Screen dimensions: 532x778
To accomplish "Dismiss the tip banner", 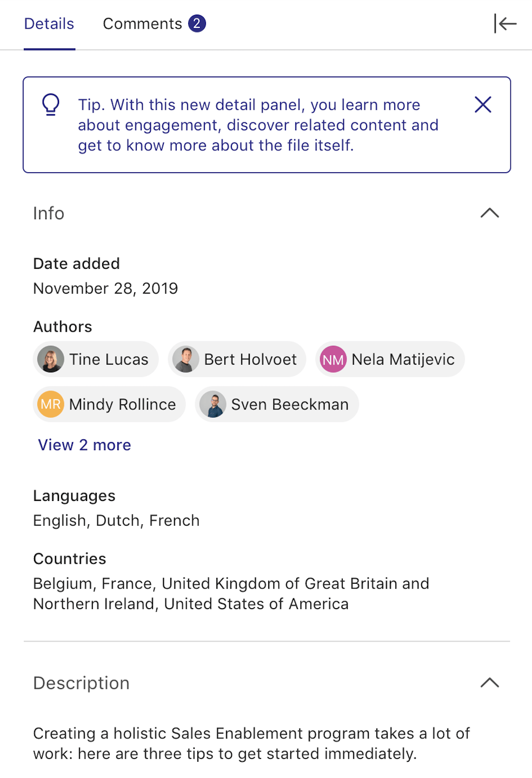I will pos(483,104).
